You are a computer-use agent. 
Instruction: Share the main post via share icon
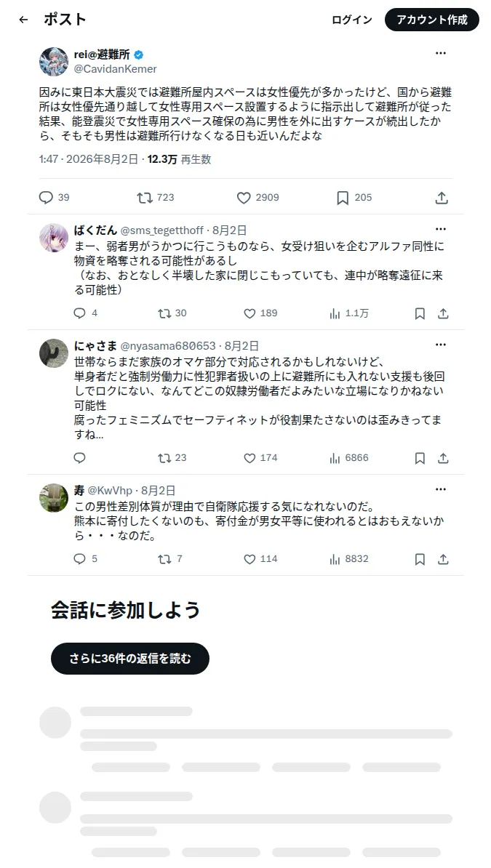pos(441,198)
